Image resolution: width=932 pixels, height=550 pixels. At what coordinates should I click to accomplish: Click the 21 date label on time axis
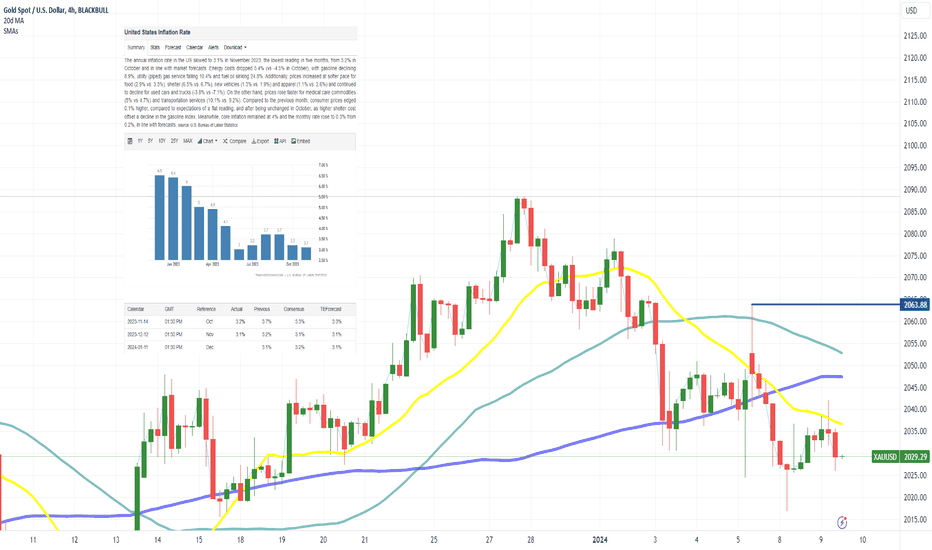coord(364,540)
